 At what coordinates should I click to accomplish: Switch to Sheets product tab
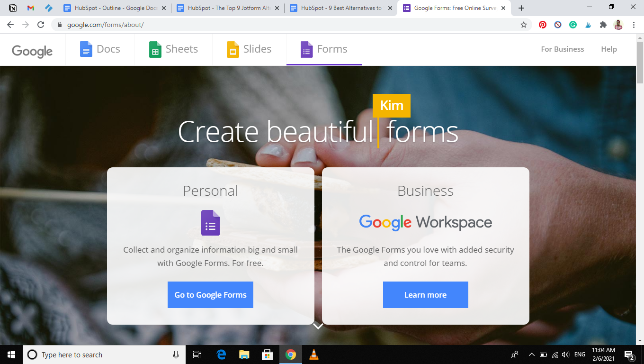(x=173, y=49)
